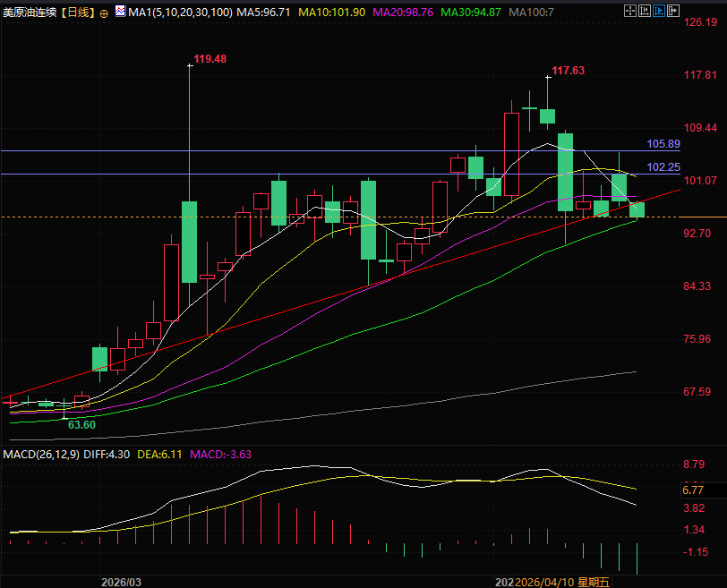Select the yellow MA10:101.90 legend label

(332, 13)
